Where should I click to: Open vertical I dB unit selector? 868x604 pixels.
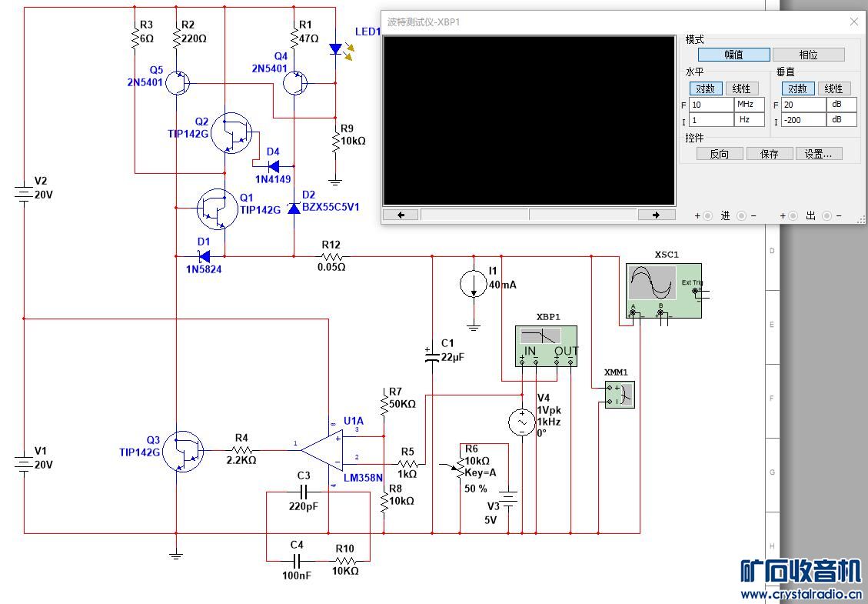coord(841,120)
